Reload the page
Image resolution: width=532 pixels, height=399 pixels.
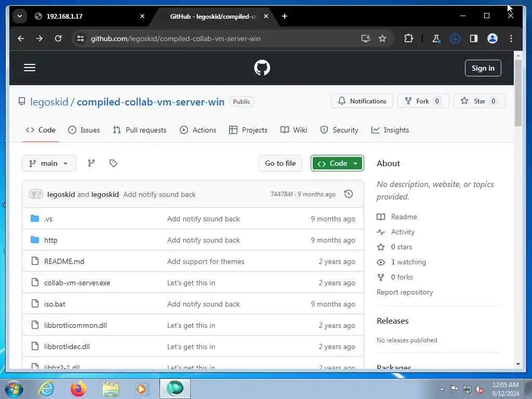[58, 38]
